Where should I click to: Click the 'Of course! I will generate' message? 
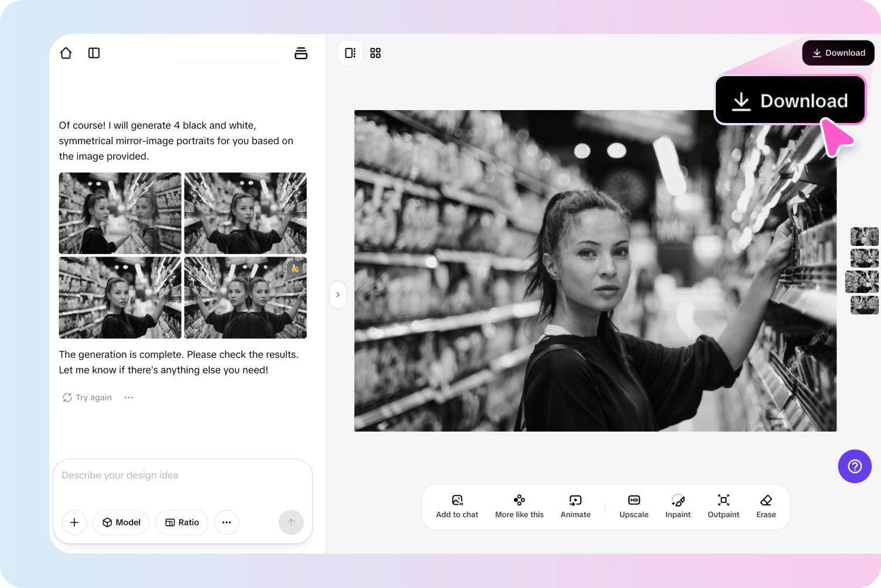click(176, 141)
